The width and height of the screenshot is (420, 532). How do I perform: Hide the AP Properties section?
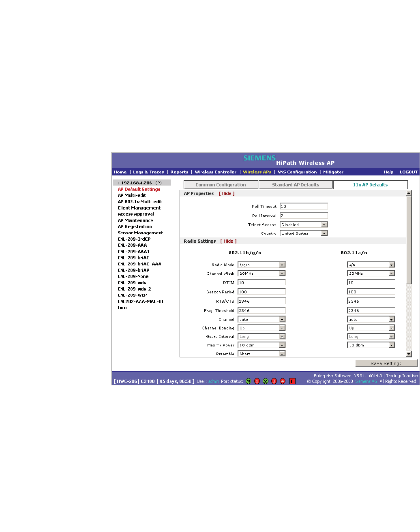click(227, 194)
